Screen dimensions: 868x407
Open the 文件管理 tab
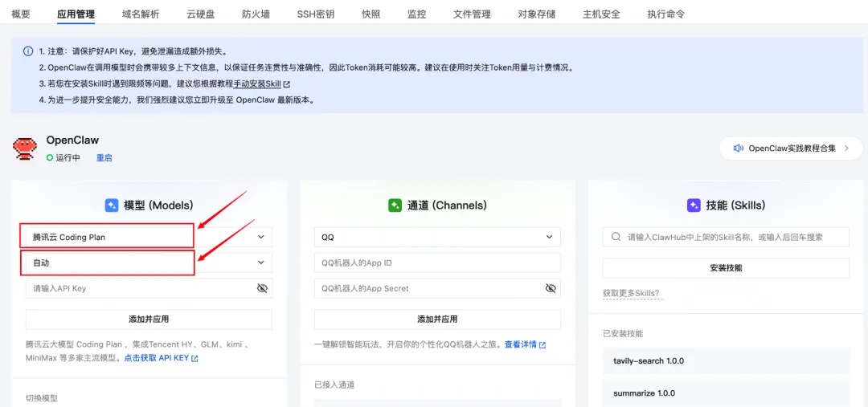[472, 14]
